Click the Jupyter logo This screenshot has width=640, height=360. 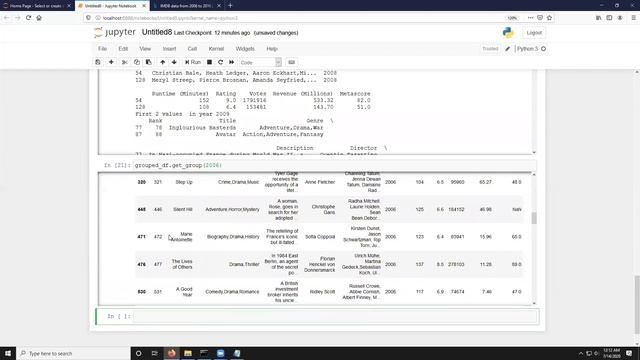(x=115, y=32)
